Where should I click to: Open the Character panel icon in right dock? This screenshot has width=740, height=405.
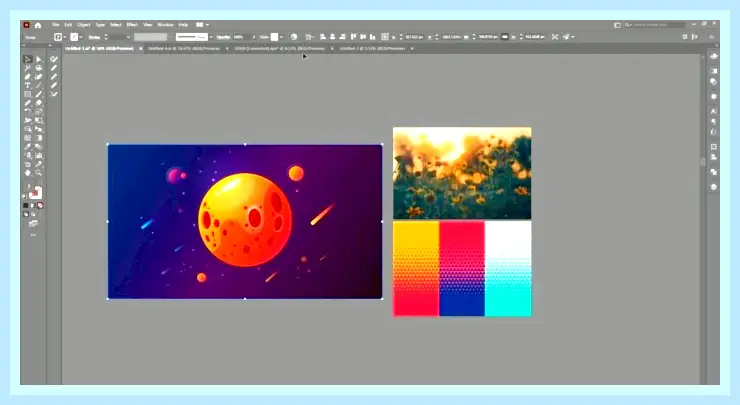pyautogui.click(x=714, y=111)
